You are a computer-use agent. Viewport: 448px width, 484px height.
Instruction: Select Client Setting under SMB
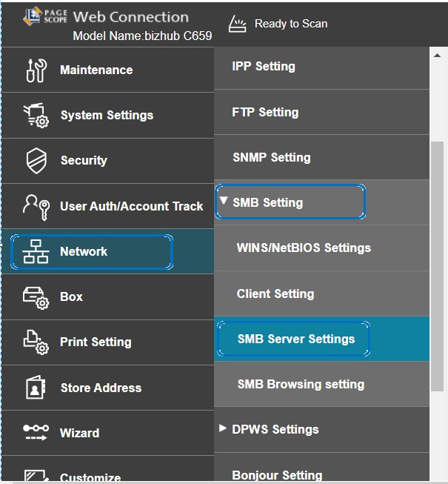point(275,294)
